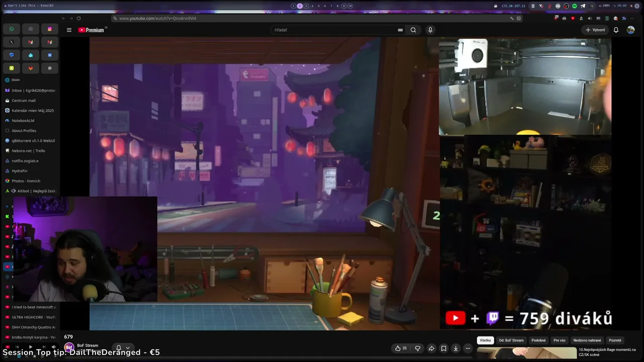
Task: Open the Inbox Proton mail sidebar tab
Action: (x=31, y=90)
